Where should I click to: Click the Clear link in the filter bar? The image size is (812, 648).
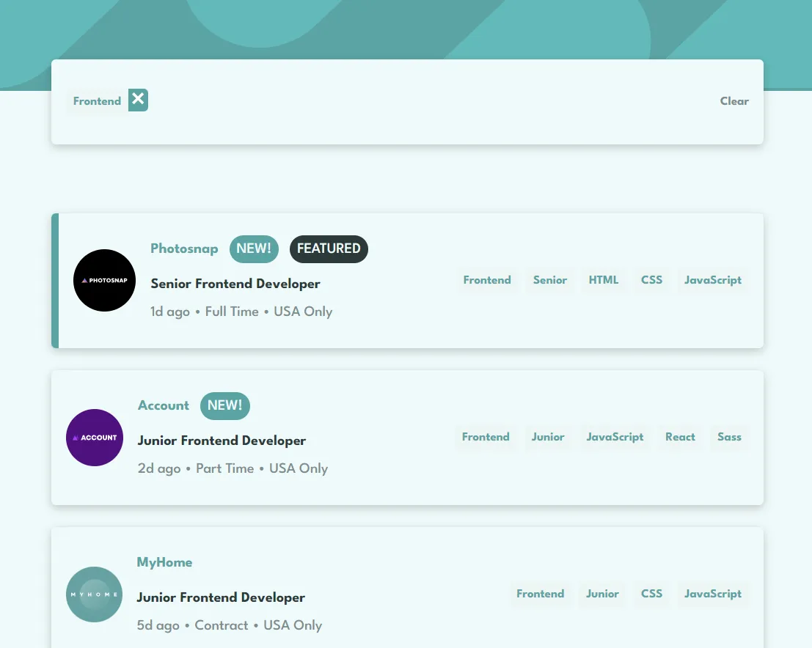734,101
